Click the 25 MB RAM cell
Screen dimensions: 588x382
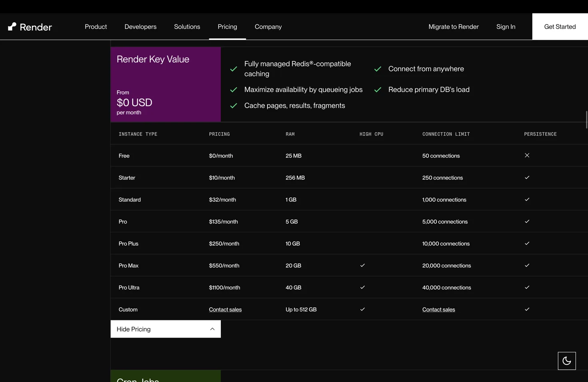pos(294,156)
